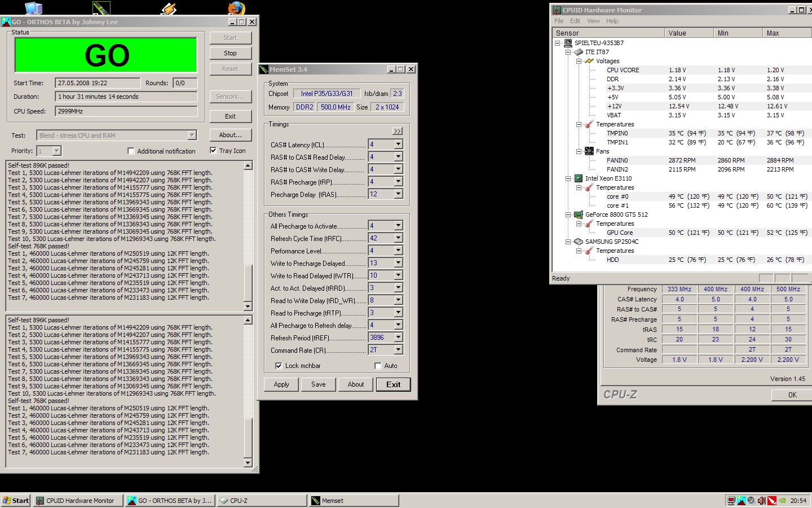
Task: Click Exit button in MemSet
Action: (393, 384)
